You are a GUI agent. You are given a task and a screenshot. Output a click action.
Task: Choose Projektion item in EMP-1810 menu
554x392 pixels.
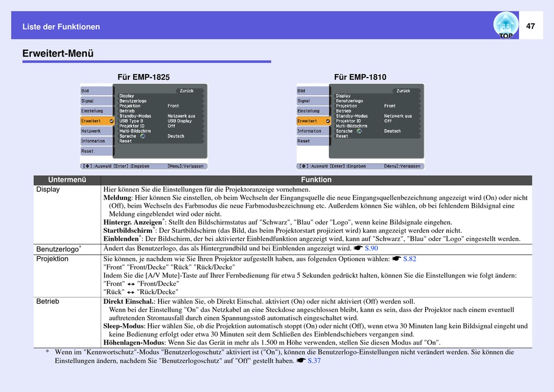click(346, 106)
